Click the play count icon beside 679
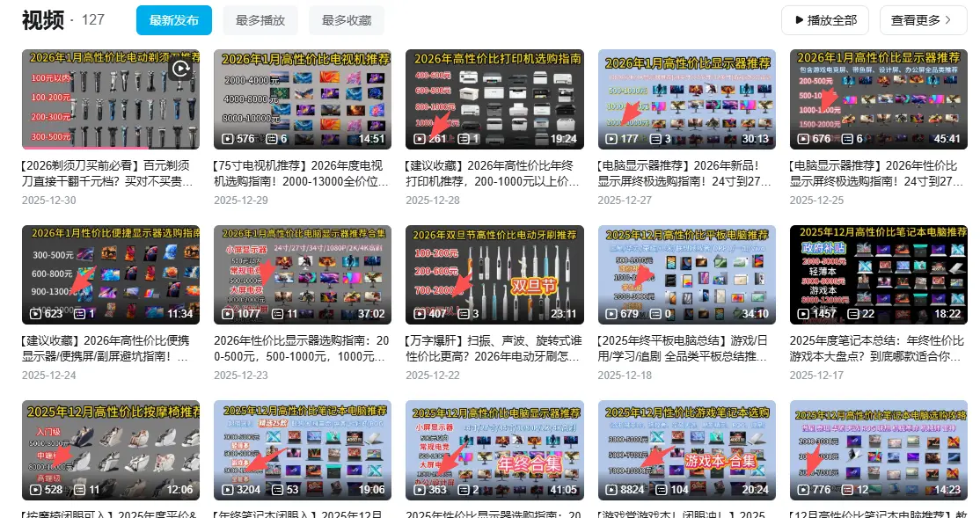The width and height of the screenshot is (980, 518). click(x=612, y=314)
